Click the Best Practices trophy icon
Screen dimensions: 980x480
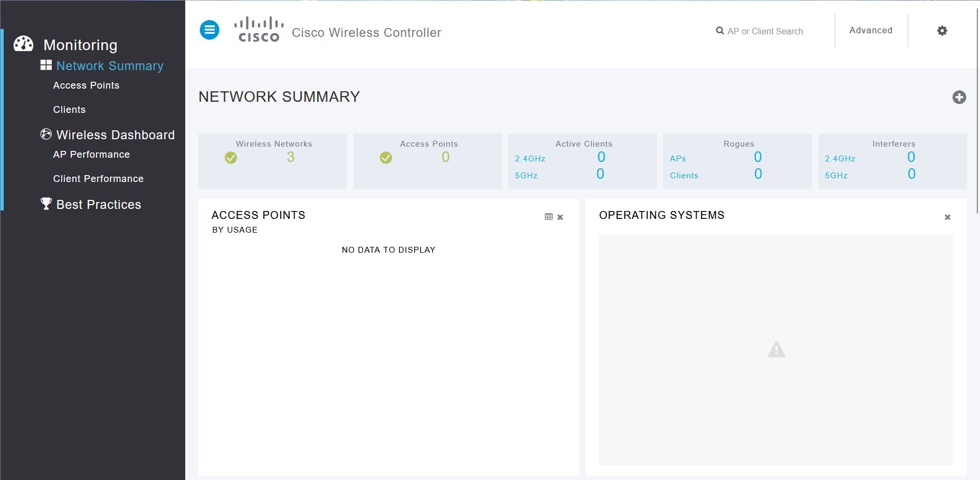click(x=46, y=204)
